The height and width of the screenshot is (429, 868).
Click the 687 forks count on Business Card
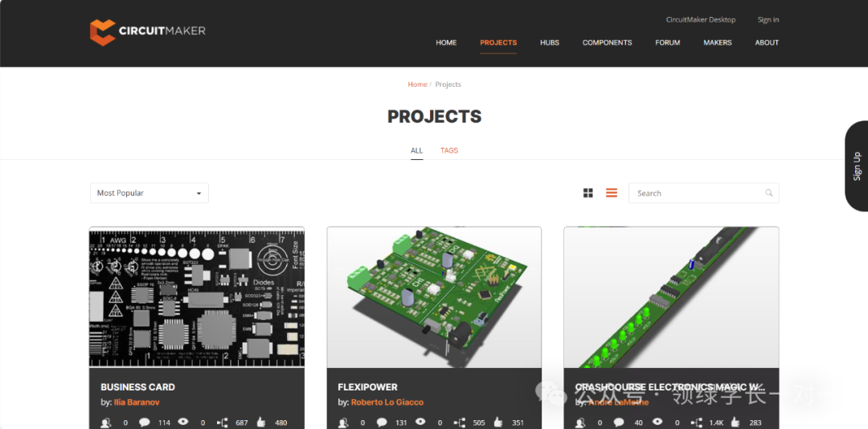(x=242, y=423)
